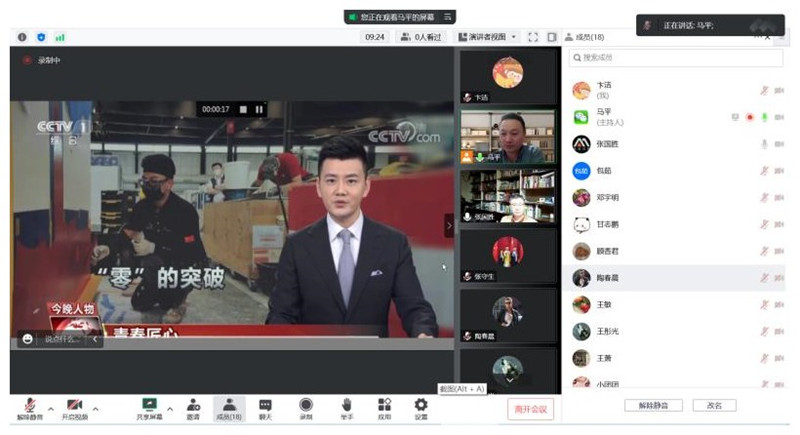Select 马平's video thumbnail in the strip

point(508,138)
